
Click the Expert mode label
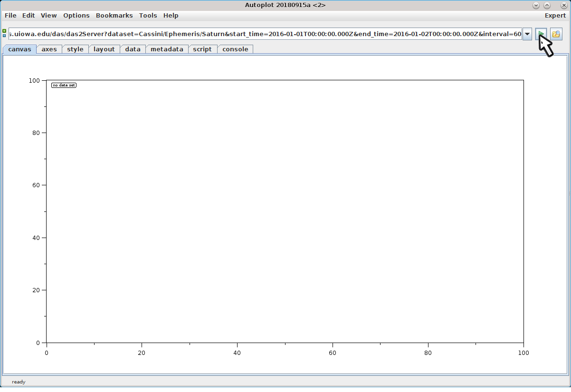555,16
